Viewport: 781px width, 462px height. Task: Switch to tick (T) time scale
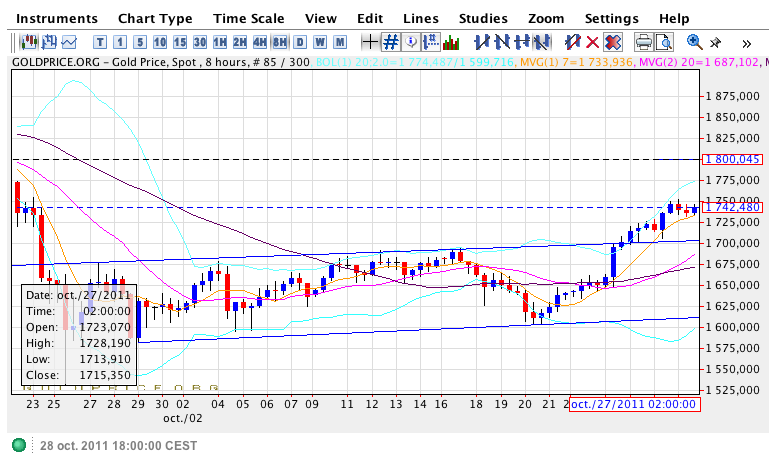tap(100, 42)
